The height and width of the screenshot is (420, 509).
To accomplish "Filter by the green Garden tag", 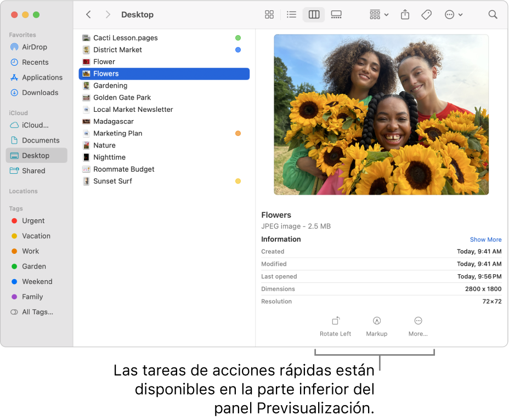I will [34, 267].
